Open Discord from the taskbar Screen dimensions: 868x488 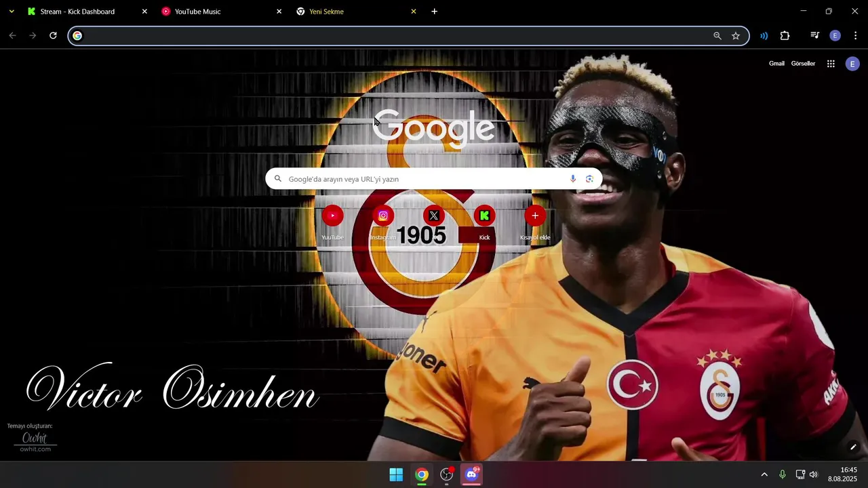click(x=471, y=474)
